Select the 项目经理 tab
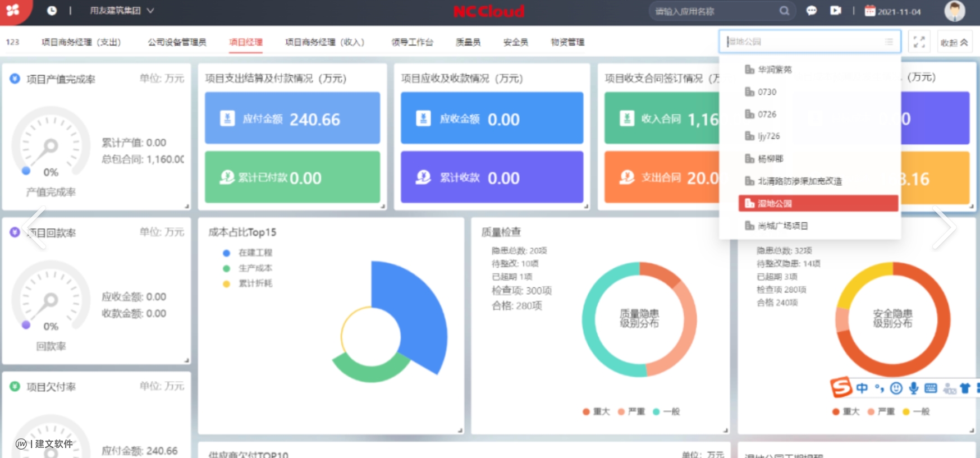Screen dimensions: 980x458 pyautogui.click(x=246, y=42)
